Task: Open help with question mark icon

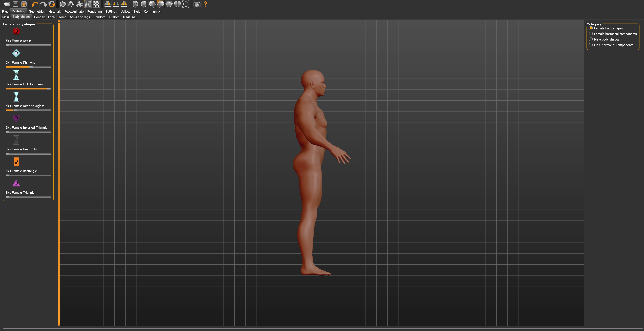Action: click(206, 4)
